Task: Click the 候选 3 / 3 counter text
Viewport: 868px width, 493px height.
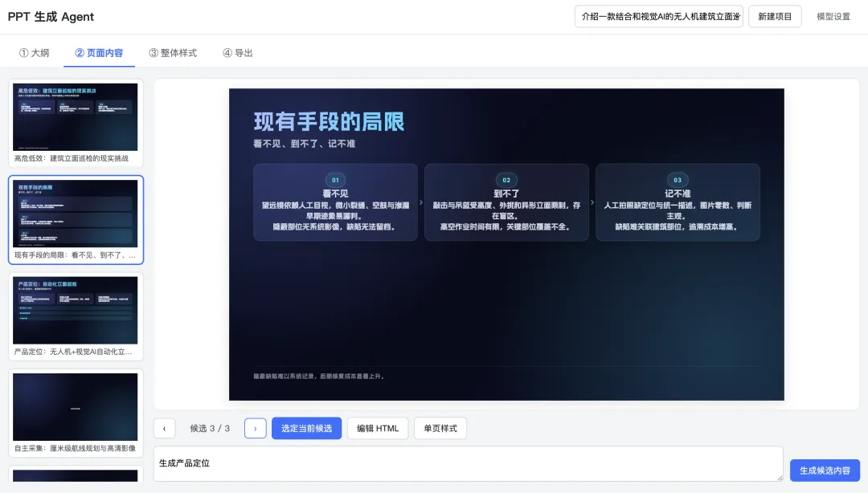Action: 210,428
